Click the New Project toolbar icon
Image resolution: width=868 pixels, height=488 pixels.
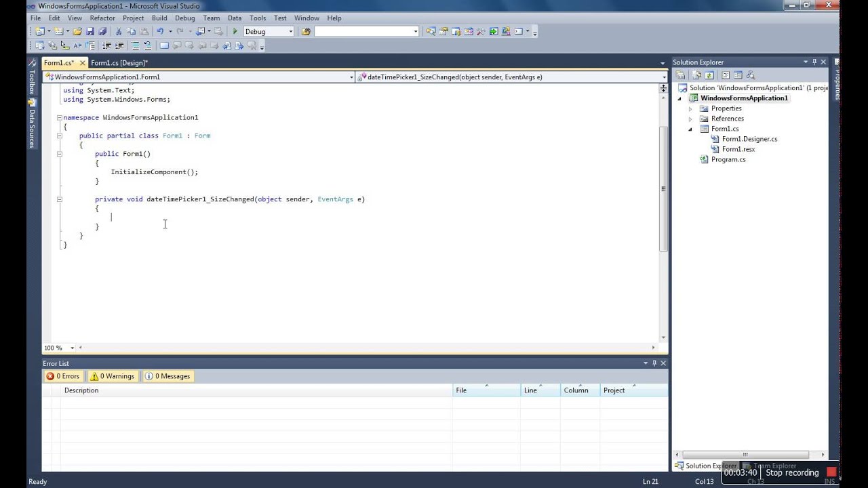click(40, 31)
